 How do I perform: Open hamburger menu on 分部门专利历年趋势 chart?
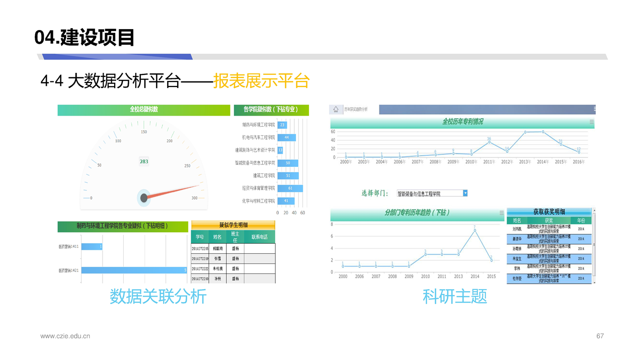[501, 213]
